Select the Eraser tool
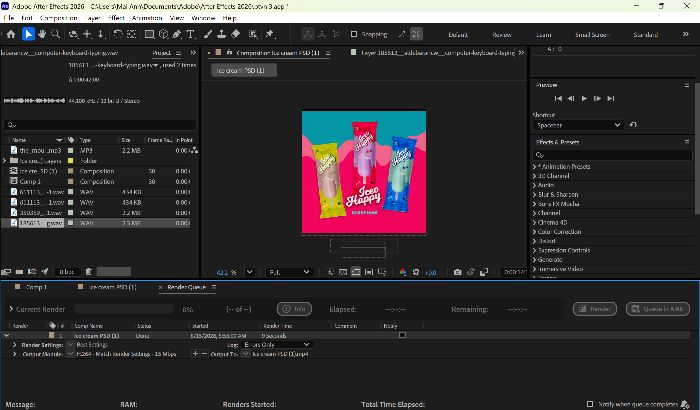Screen dimensions: 700x410 pos(236,34)
